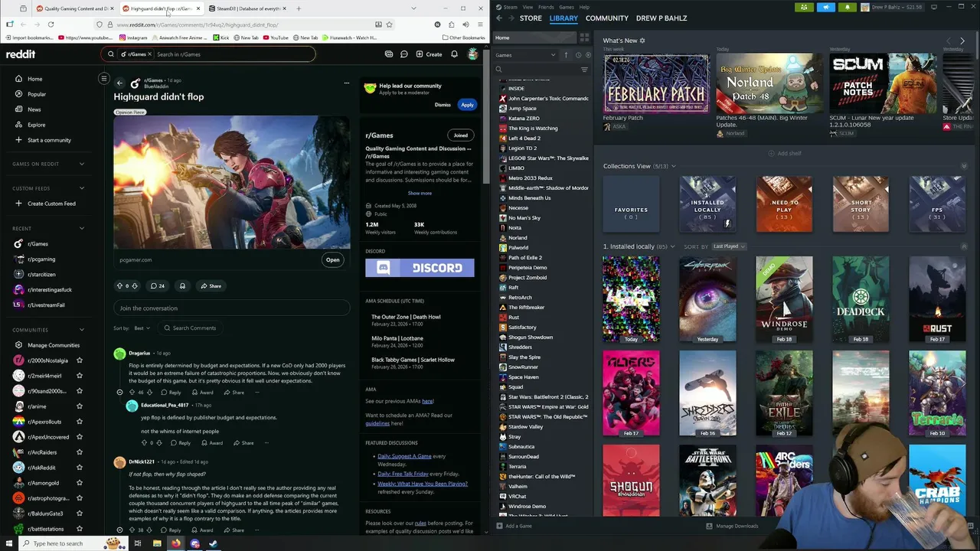Image resolution: width=980 pixels, height=551 pixels.
Task: Open the Sort by Best dropdown
Action: (x=142, y=328)
